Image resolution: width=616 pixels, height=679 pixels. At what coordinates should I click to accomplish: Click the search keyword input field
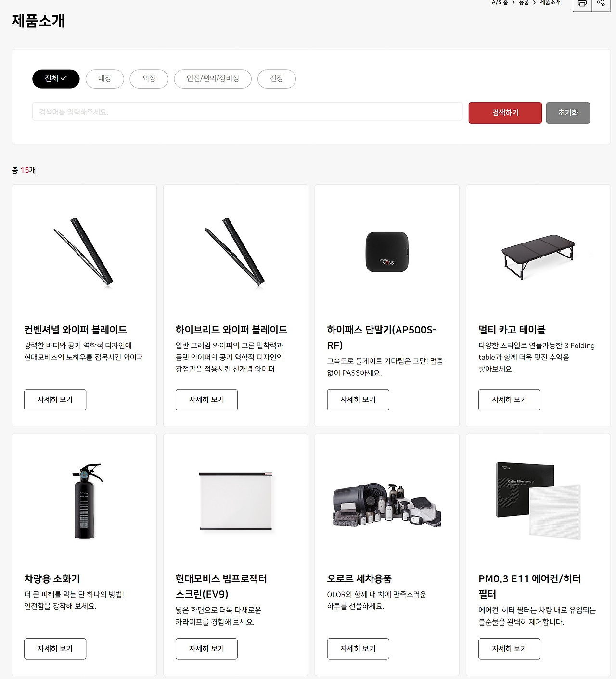(x=247, y=112)
